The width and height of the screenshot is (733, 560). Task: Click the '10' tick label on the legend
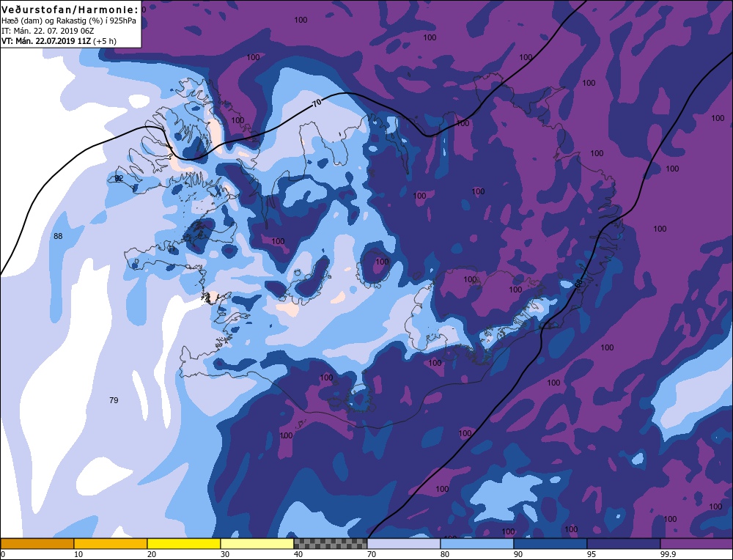coord(78,554)
